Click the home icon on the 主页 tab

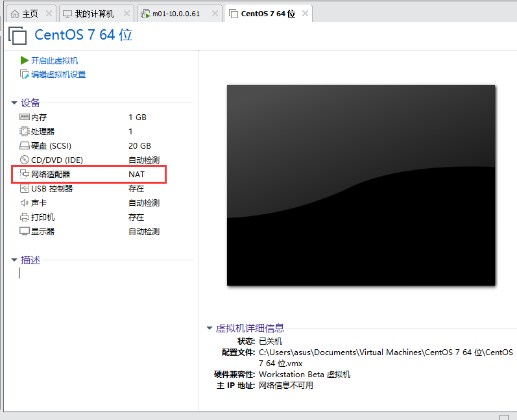15,14
